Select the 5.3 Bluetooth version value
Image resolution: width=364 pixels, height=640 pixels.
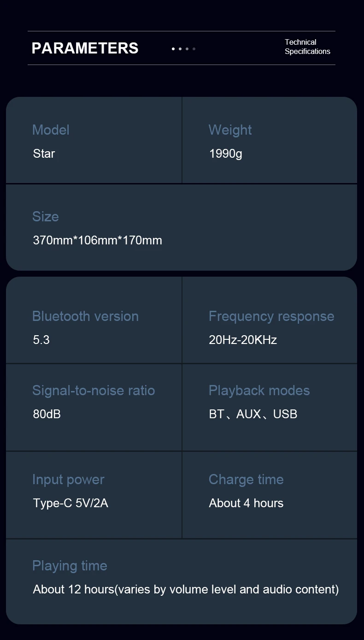41,340
